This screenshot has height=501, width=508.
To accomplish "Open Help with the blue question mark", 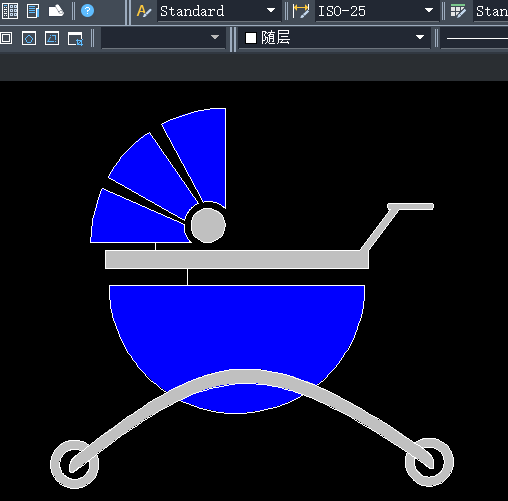I will point(87,11).
